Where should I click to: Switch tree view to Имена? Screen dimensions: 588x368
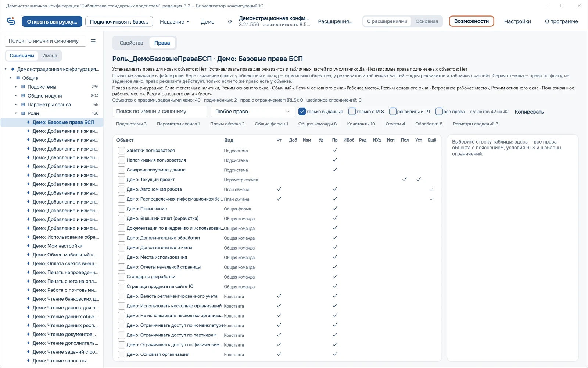50,56
